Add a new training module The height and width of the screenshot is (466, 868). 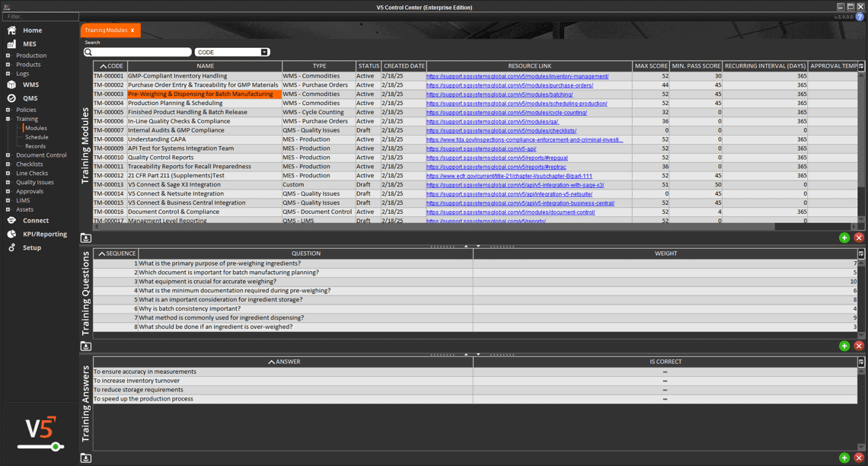844,238
